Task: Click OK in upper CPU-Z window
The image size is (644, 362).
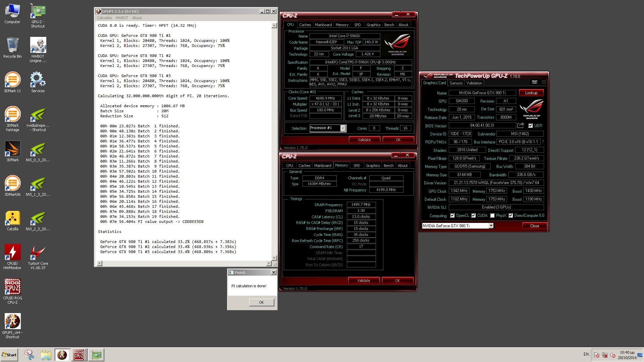Action: (398, 140)
